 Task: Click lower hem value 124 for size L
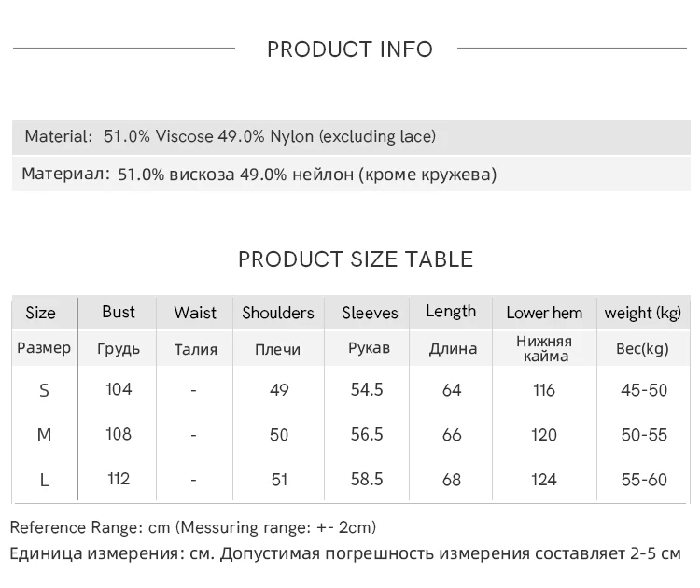coord(544,480)
